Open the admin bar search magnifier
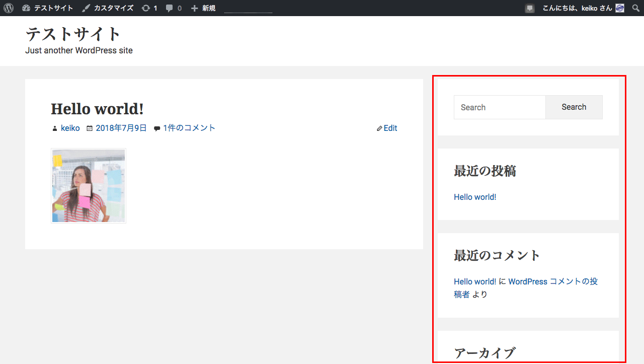Viewport: 644px width, 364px height. (x=636, y=8)
